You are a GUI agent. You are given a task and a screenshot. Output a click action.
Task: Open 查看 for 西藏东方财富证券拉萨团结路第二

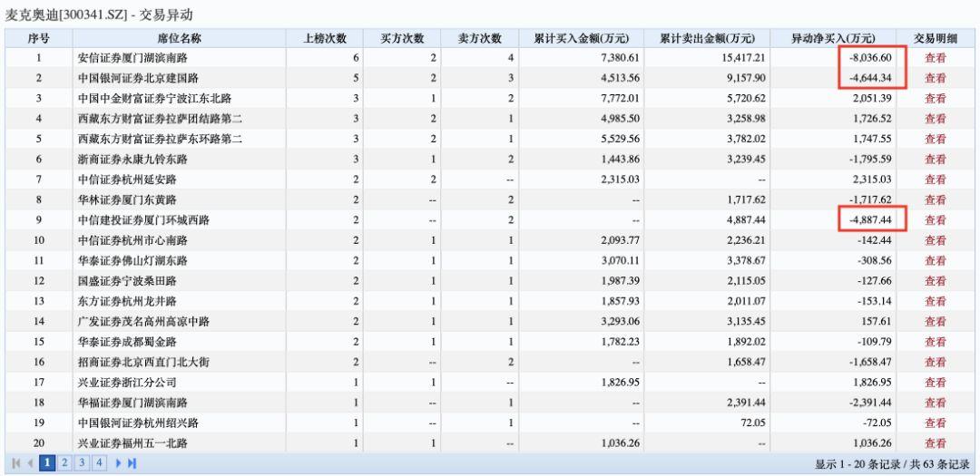(x=935, y=119)
